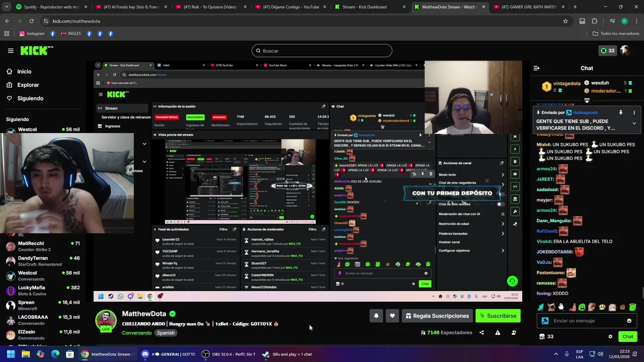Viewport: 644px width, 362px height.
Task: Open MatthewDota's LIVE avatar
Action: 106,321
